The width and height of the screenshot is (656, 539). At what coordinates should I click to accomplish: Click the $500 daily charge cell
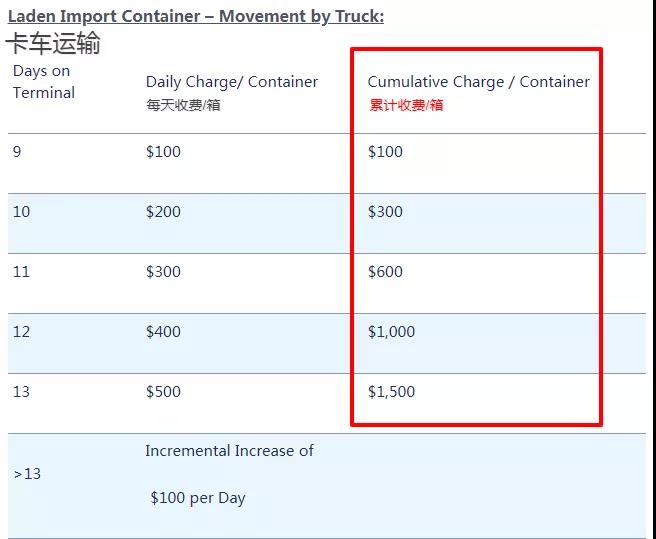(163, 392)
